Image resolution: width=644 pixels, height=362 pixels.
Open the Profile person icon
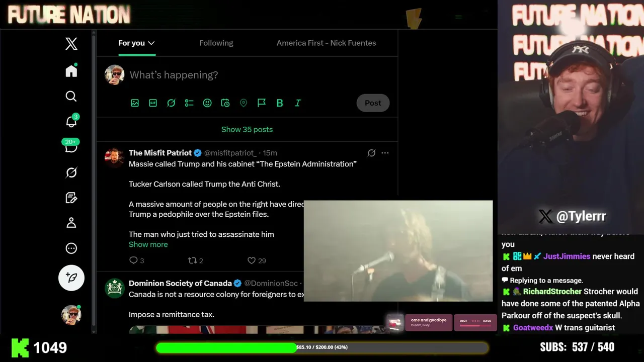coord(71,223)
